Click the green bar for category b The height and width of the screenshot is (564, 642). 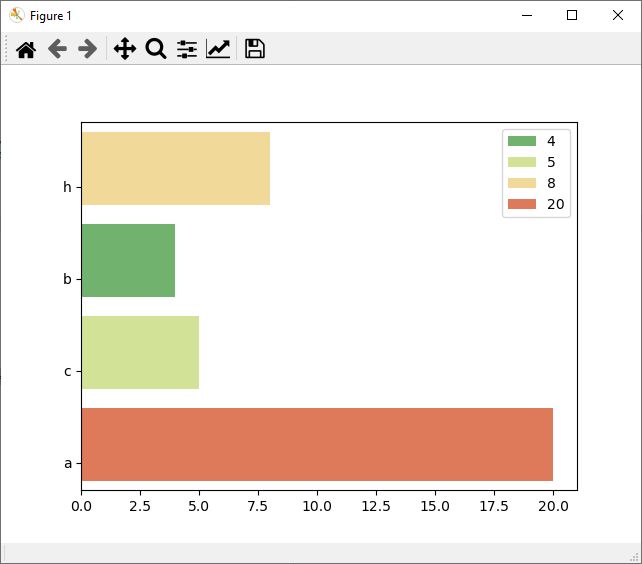129,260
